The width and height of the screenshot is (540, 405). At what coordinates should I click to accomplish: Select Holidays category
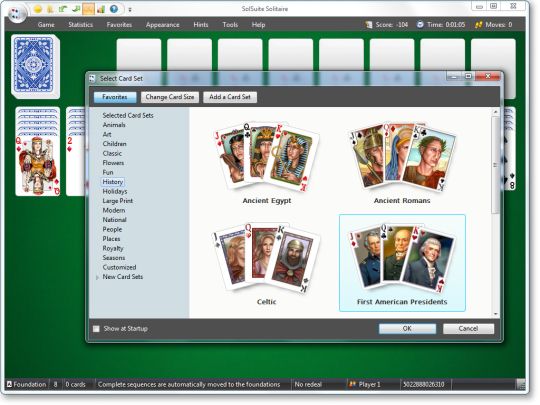click(115, 191)
